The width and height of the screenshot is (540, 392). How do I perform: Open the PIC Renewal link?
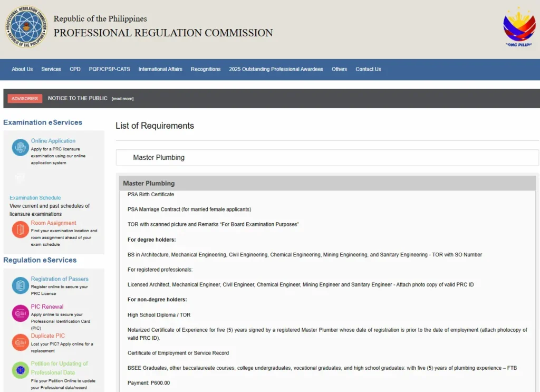pyautogui.click(x=47, y=307)
